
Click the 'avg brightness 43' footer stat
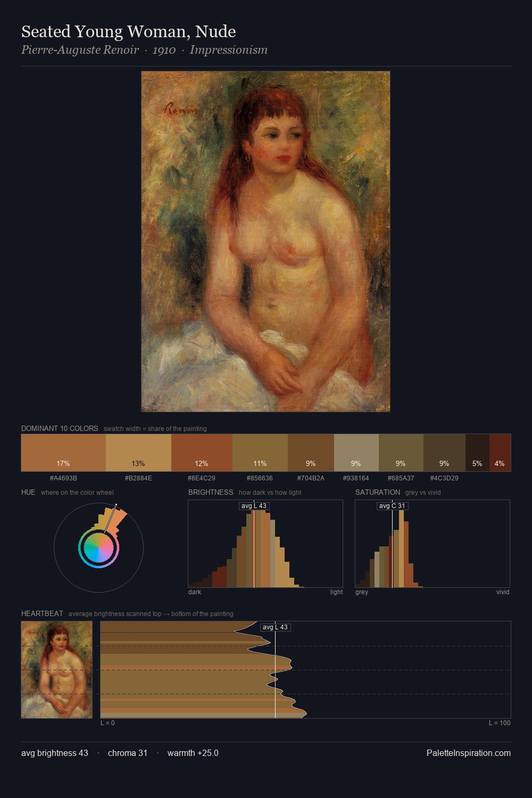click(55, 753)
